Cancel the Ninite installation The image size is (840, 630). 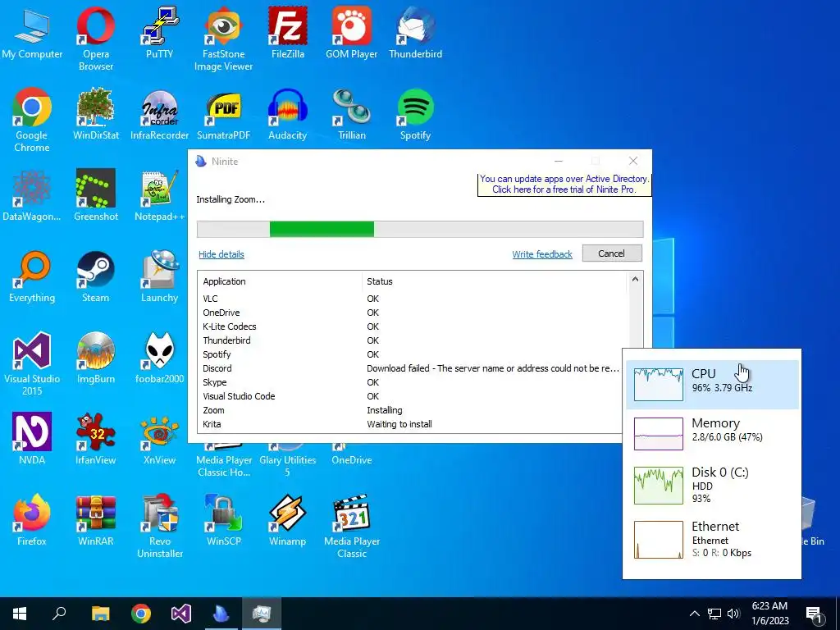point(612,253)
